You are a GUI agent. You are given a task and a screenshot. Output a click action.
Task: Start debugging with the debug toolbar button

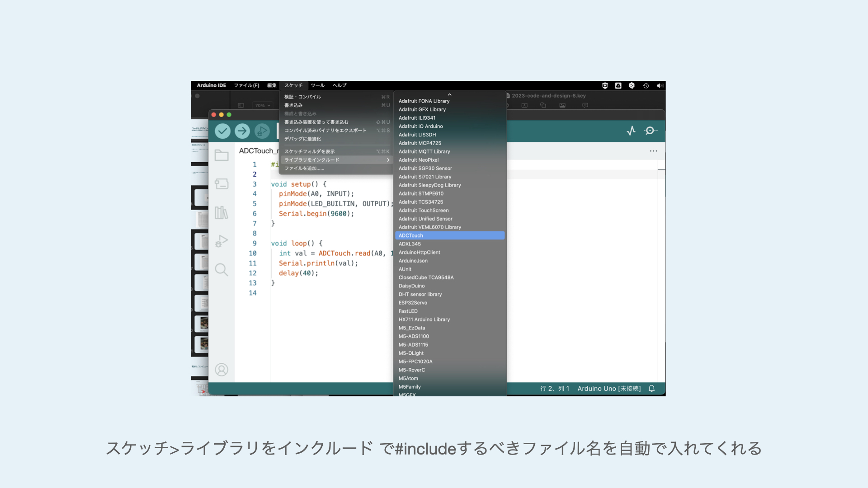pyautogui.click(x=262, y=131)
